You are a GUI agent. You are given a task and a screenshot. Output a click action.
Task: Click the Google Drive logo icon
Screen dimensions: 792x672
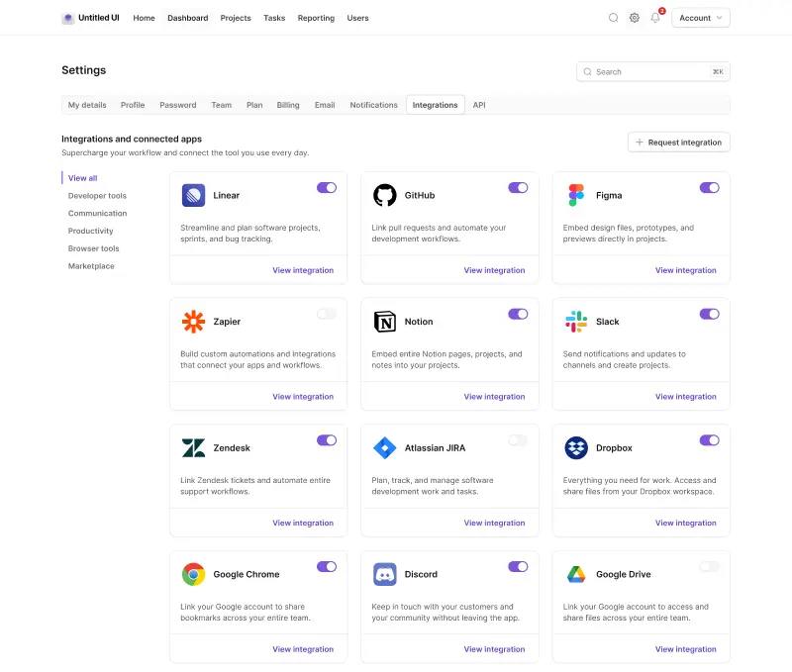tap(576, 574)
